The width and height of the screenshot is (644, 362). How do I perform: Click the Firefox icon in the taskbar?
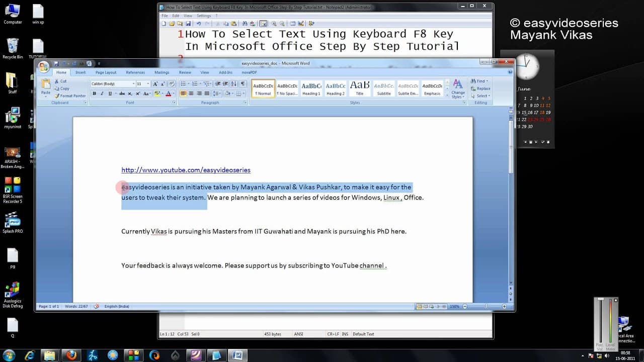(x=71, y=355)
